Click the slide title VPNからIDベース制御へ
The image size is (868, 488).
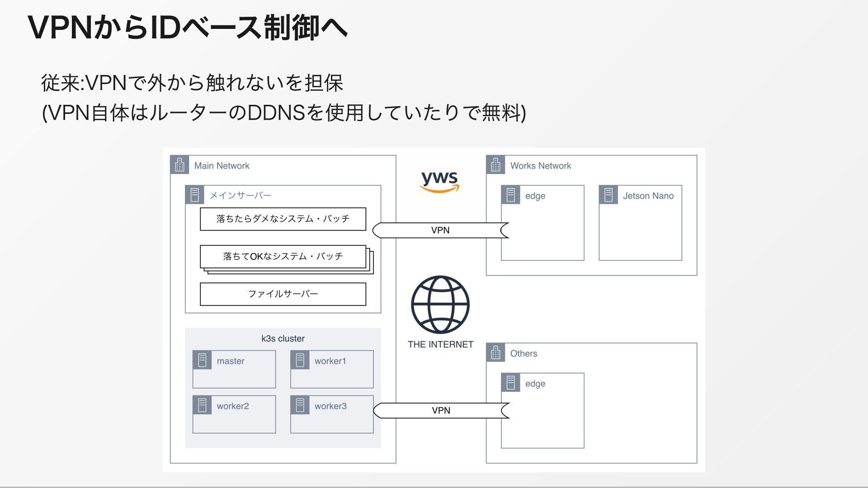pyautogui.click(x=188, y=27)
